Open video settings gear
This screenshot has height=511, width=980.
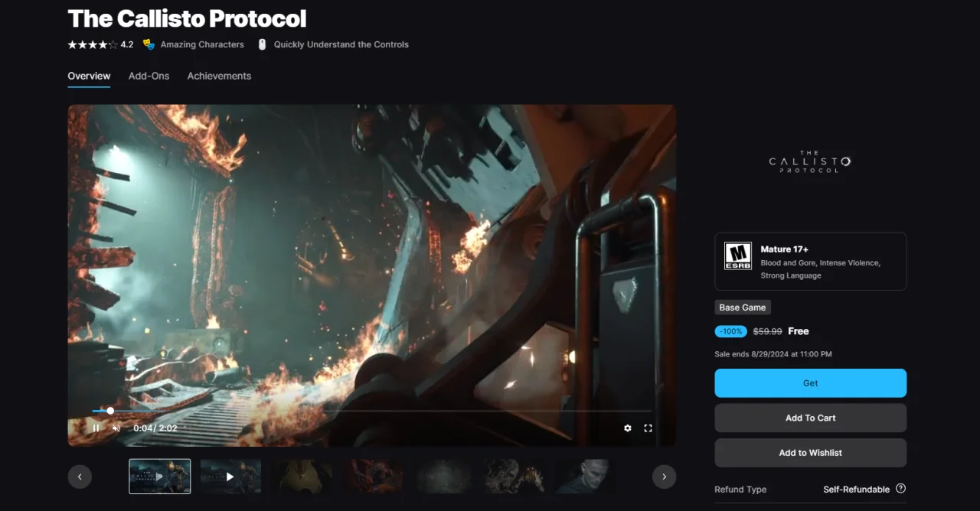[628, 428]
